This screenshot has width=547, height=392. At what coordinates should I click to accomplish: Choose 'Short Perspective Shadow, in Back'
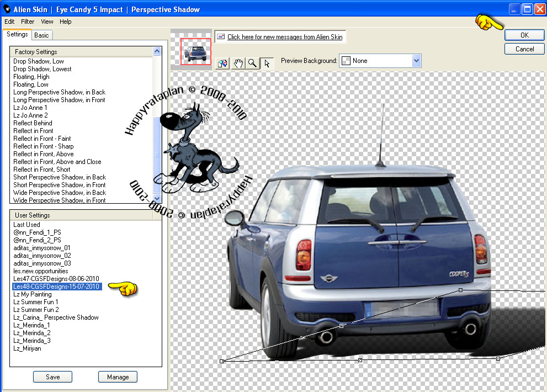pos(60,177)
